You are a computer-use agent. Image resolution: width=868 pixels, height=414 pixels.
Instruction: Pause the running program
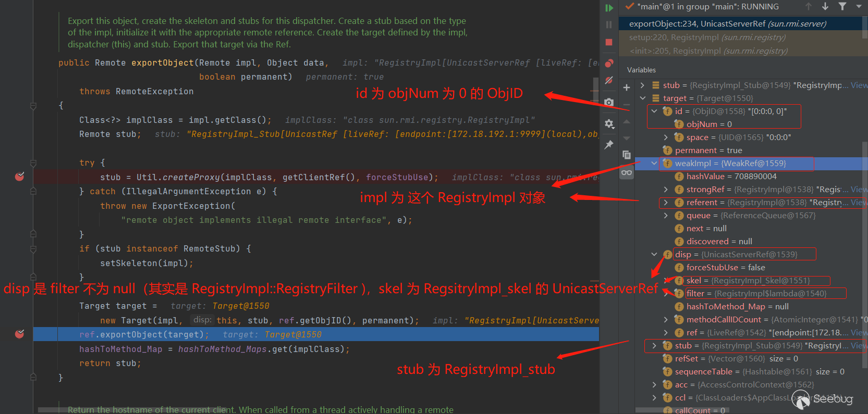click(x=609, y=24)
